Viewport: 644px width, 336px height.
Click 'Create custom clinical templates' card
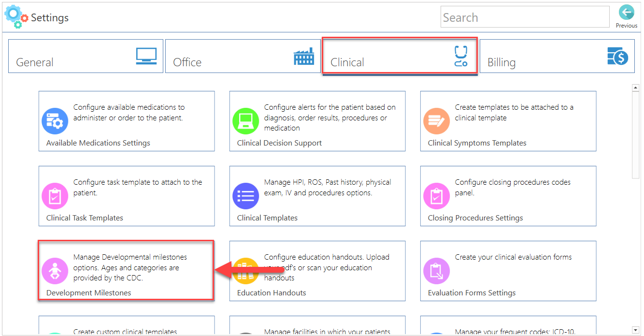tap(127, 325)
